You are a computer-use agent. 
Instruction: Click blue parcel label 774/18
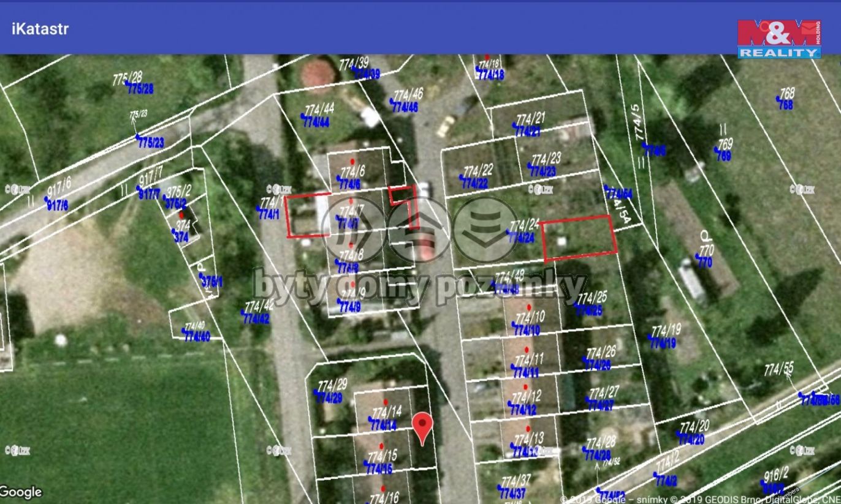(x=491, y=75)
